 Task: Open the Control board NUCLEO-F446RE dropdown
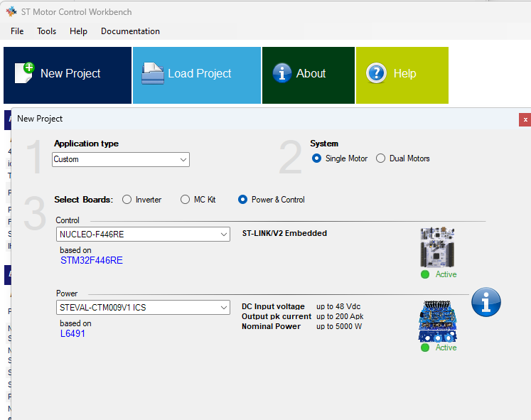point(144,235)
